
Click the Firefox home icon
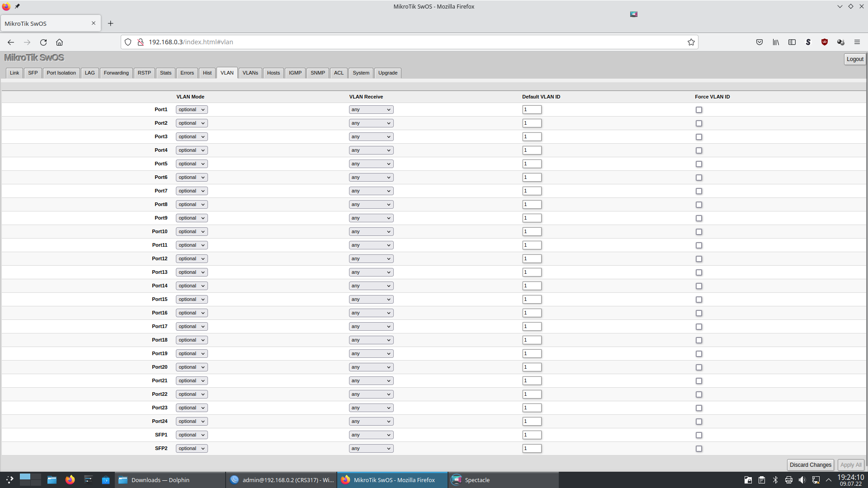pyautogui.click(x=59, y=42)
